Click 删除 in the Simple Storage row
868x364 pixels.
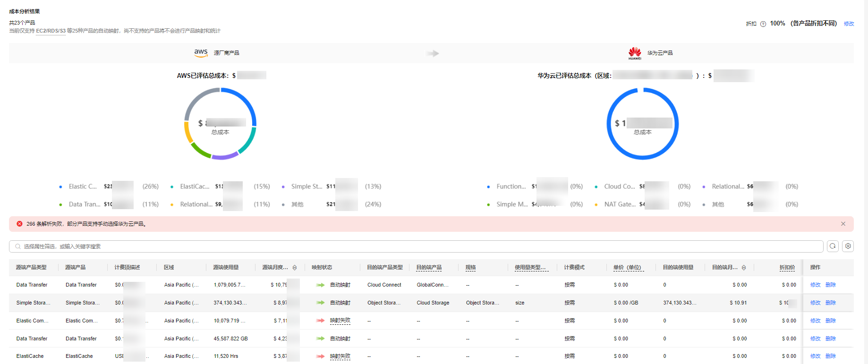point(831,303)
